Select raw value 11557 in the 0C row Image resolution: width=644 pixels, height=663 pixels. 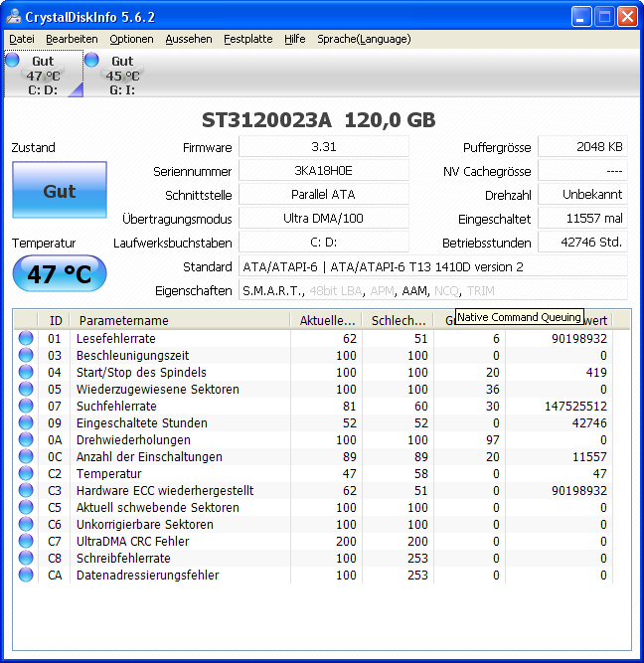(589, 456)
